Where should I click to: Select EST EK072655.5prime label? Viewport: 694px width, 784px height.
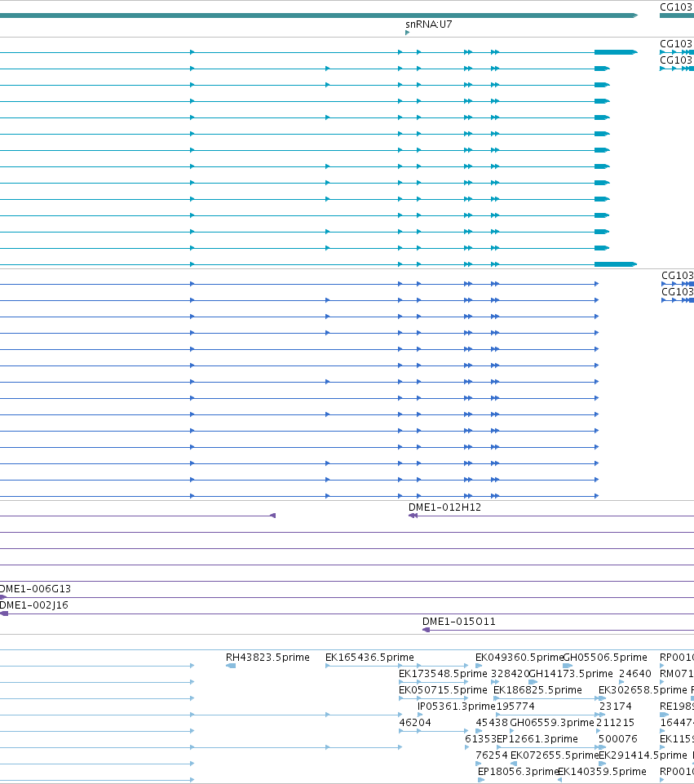555,755
